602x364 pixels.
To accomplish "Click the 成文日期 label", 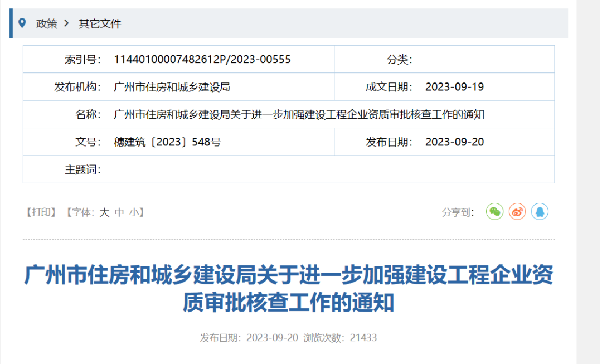I will click(x=389, y=87).
